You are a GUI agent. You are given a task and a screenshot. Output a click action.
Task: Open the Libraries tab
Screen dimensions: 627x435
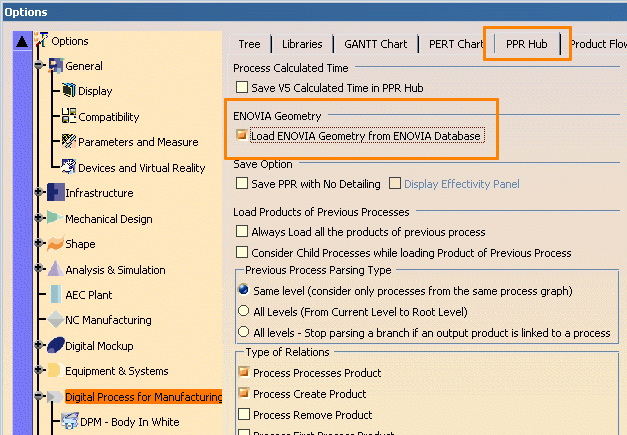(x=302, y=44)
